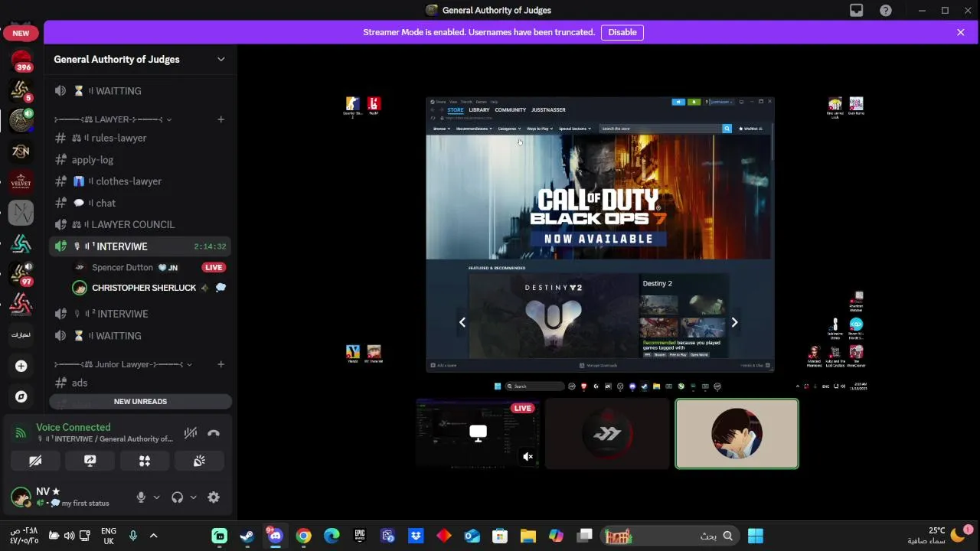Collapse the Junior Lawyer category
The width and height of the screenshot is (980, 551).
coord(122,364)
